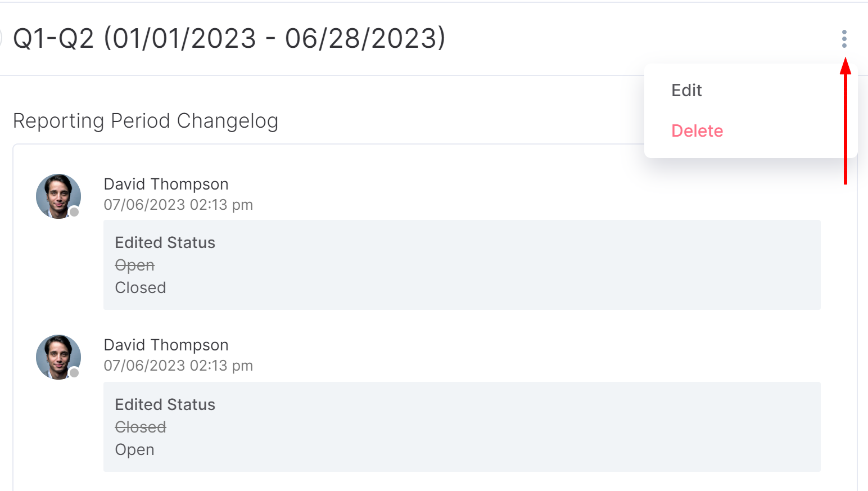Click the new Open status value

[x=135, y=450]
